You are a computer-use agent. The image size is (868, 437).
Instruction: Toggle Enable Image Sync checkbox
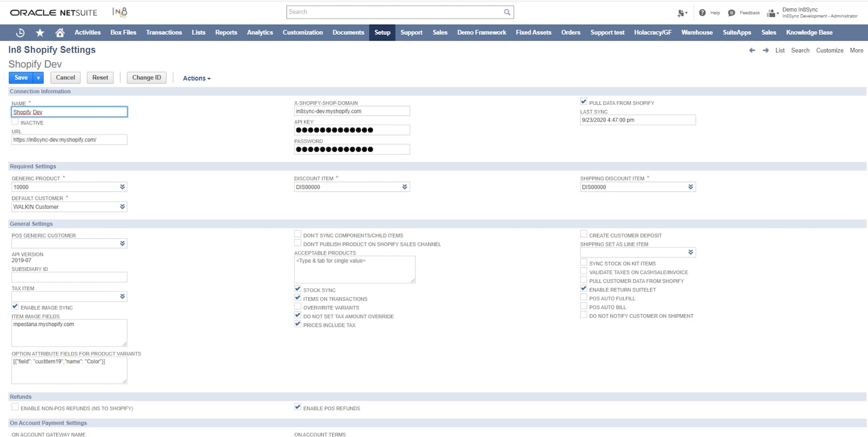tap(15, 306)
